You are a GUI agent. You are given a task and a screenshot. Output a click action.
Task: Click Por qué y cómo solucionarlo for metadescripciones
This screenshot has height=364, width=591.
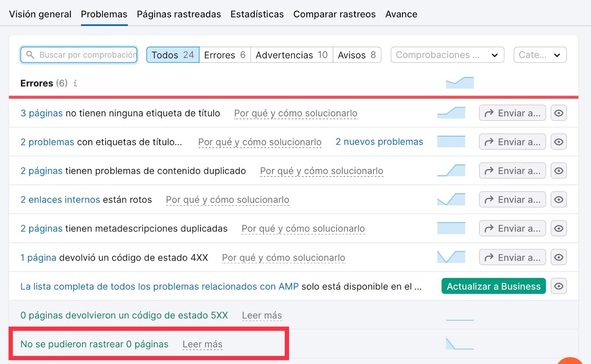303,229
